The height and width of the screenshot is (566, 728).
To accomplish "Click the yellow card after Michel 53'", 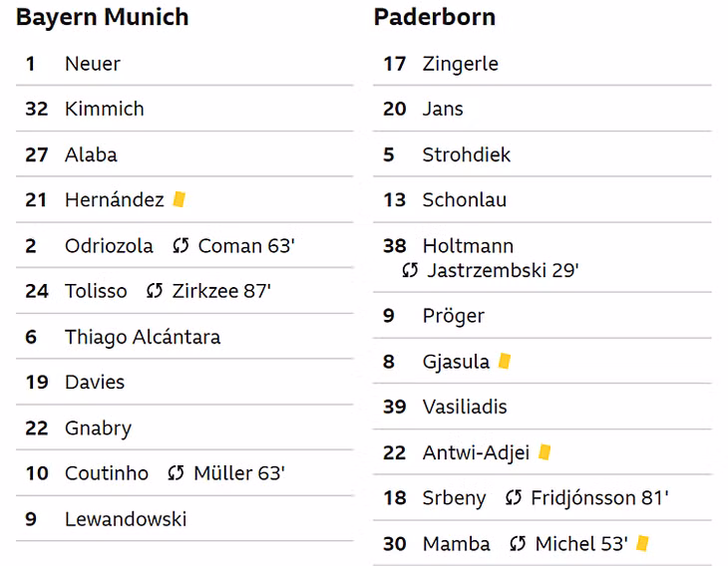I will tap(642, 543).
